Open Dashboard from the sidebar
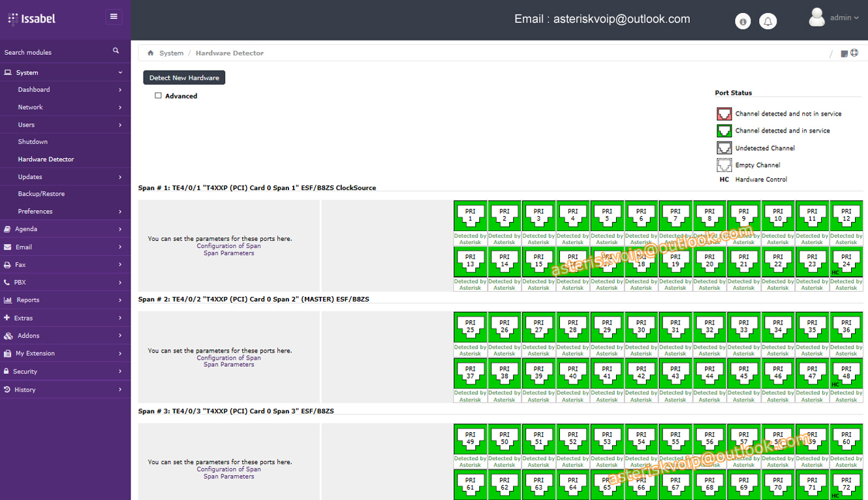The image size is (868, 500). (34, 89)
